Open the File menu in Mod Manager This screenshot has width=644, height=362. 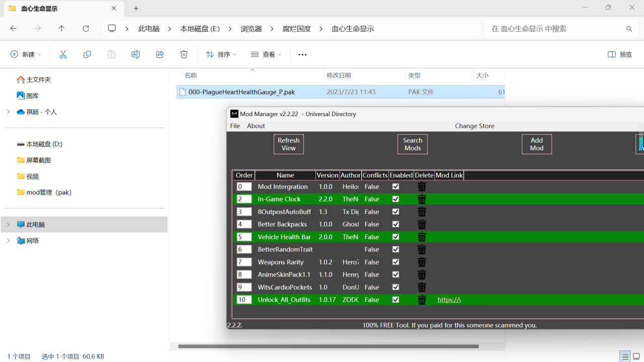tap(235, 126)
